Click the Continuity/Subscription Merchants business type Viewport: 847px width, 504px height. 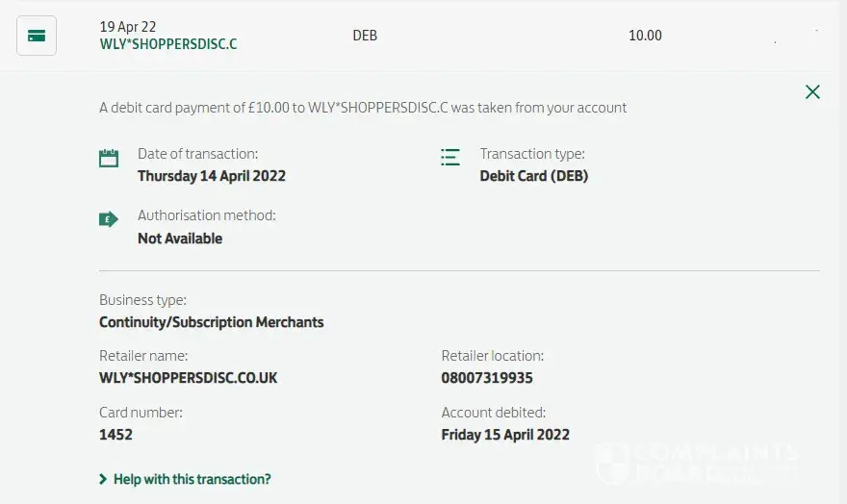[x=212, y=322]
